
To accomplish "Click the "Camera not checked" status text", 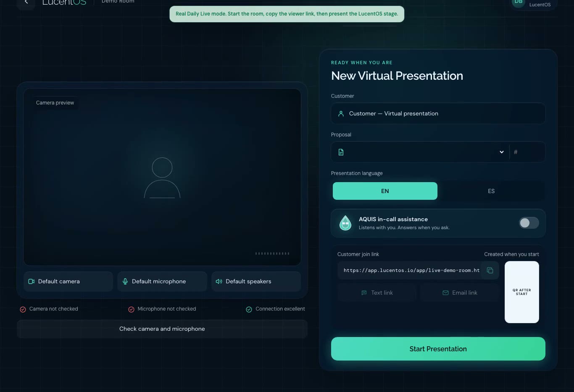I will pos(54,309).
